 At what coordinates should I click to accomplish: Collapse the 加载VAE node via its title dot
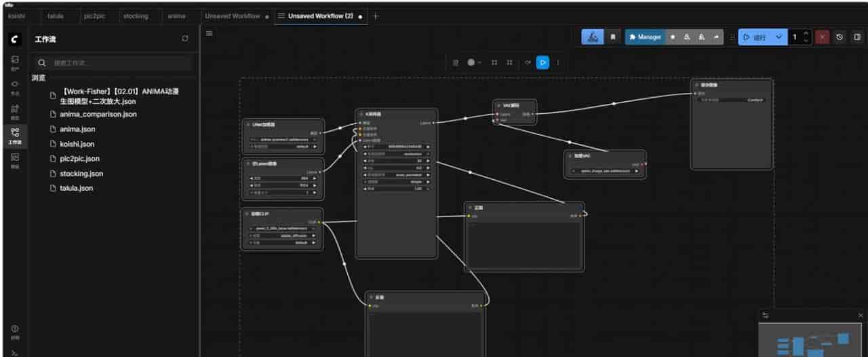[x=570, y=155]
